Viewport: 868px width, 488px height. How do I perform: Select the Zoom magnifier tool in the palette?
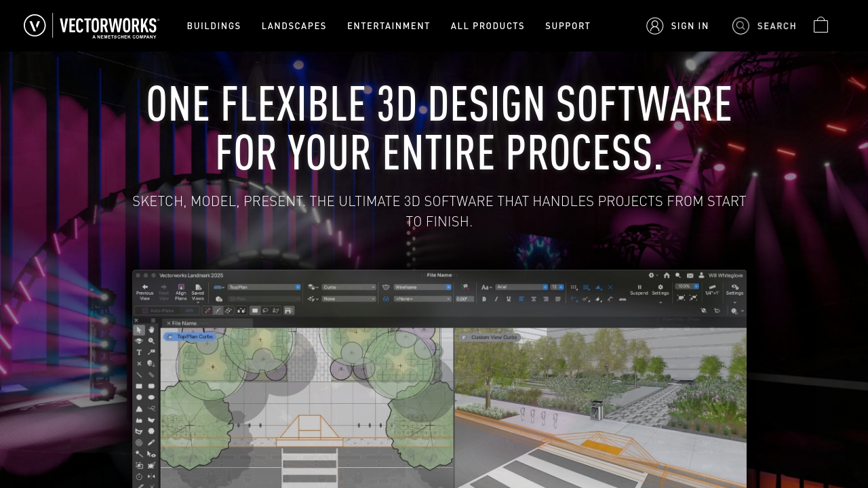pyautogui.click(x=151, y=341)
